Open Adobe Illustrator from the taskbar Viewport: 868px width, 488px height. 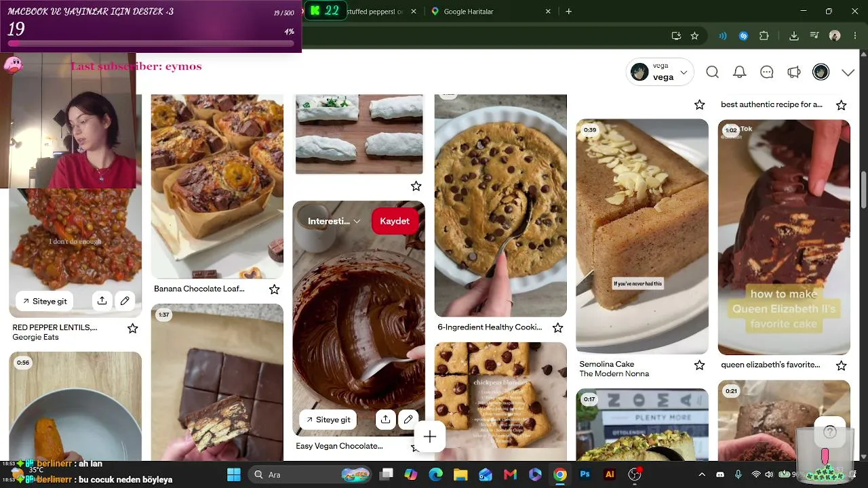[x=610, y=474]
